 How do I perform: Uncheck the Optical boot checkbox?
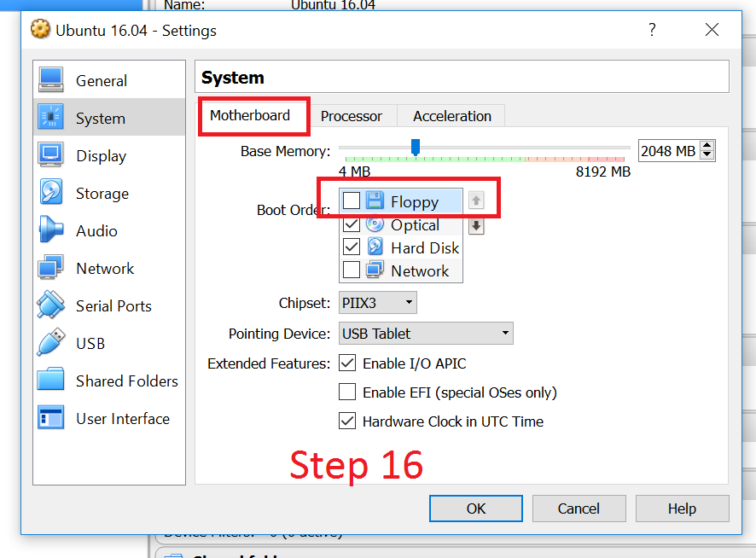pos(352,224)
